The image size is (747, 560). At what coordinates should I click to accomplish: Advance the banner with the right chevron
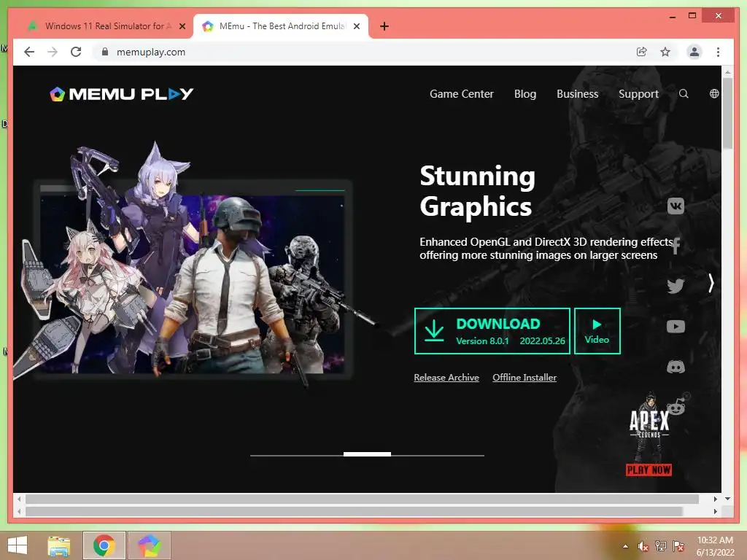click(711, 283)
